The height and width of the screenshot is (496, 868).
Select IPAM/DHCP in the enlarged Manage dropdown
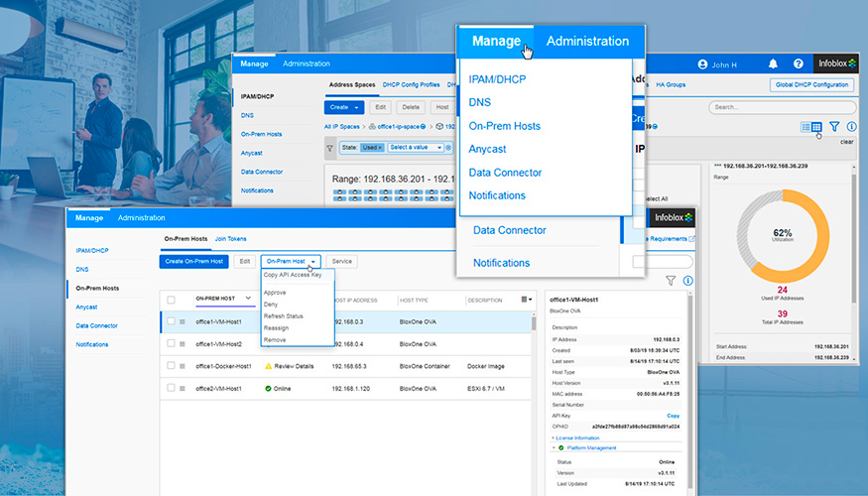497,79
